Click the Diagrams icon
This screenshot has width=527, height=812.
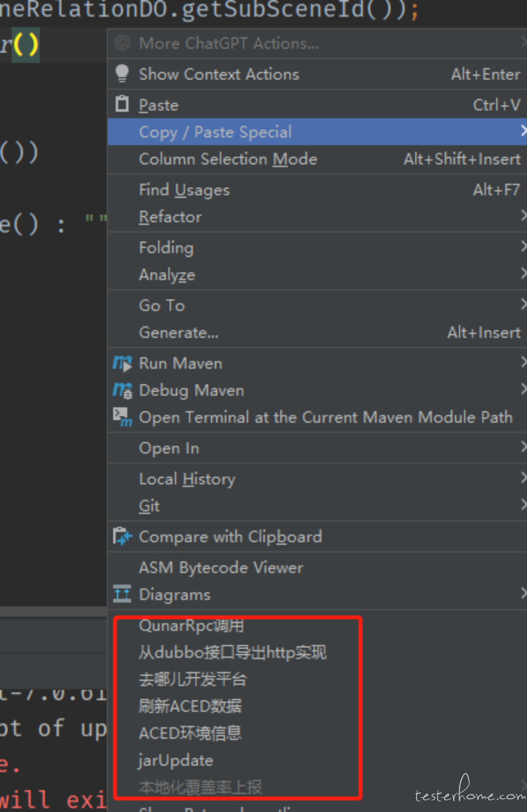[122, 594]
